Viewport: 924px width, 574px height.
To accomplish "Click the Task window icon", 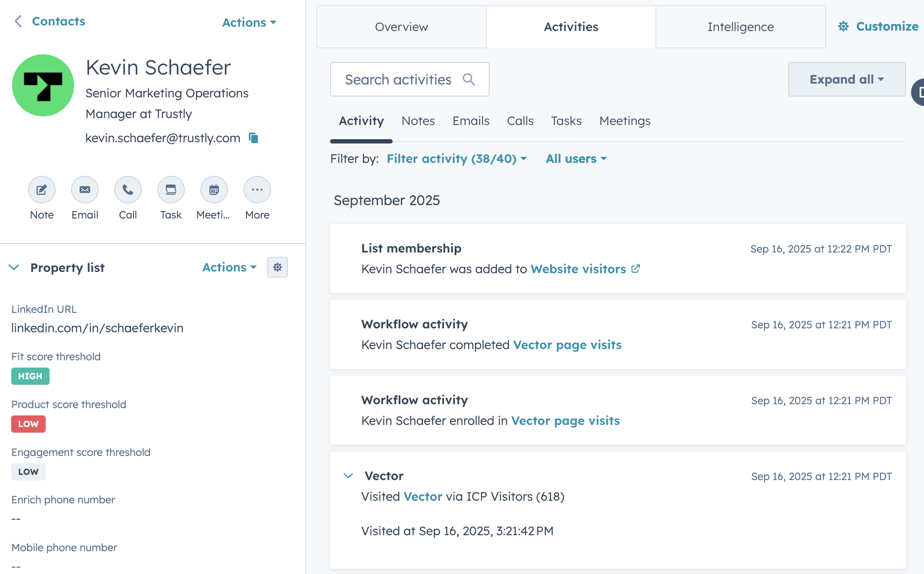I will (x=171, y=190).
